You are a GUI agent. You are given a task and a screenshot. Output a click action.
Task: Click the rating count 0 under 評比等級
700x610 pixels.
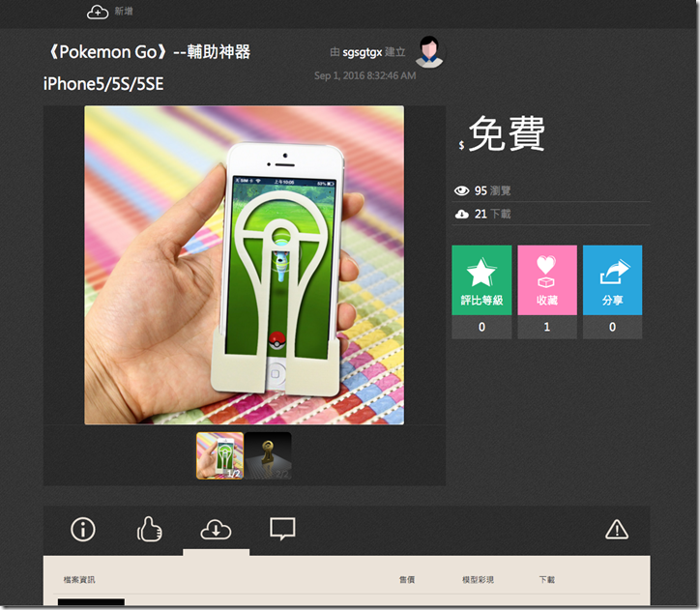tap(481, 327)
